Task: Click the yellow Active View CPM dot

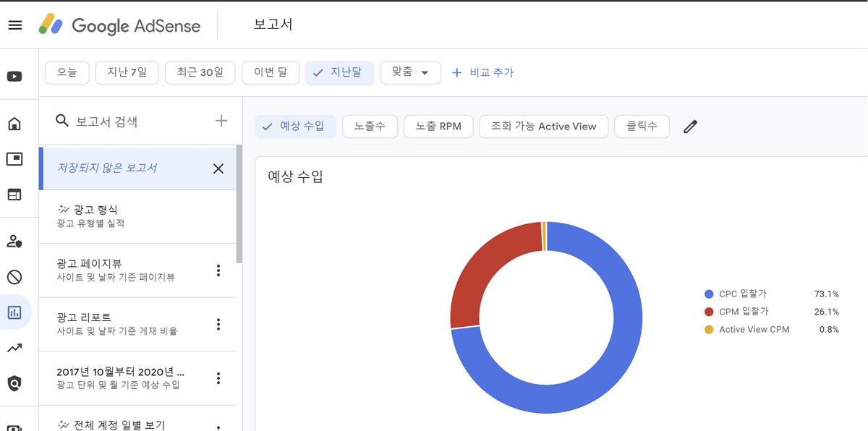Action: point(709,330)
